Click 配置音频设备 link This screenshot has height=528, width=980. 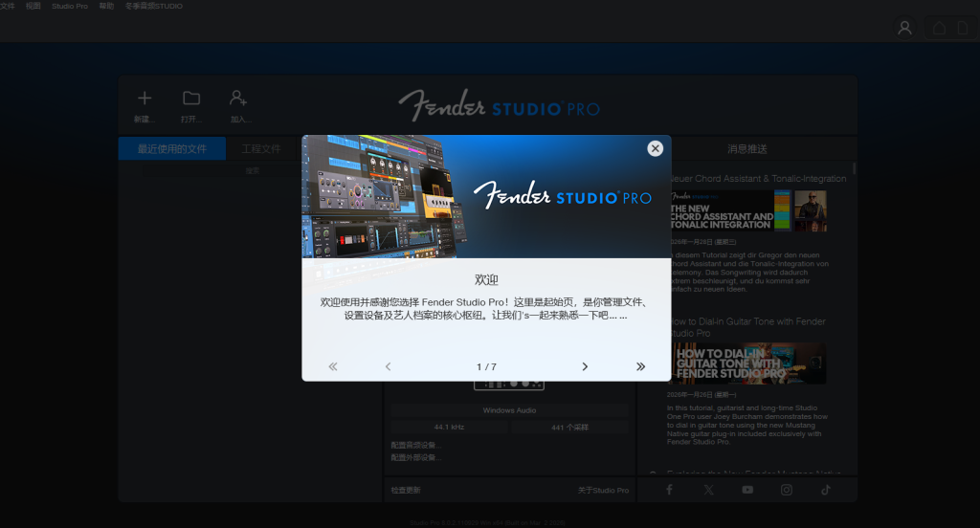[415, 446]
